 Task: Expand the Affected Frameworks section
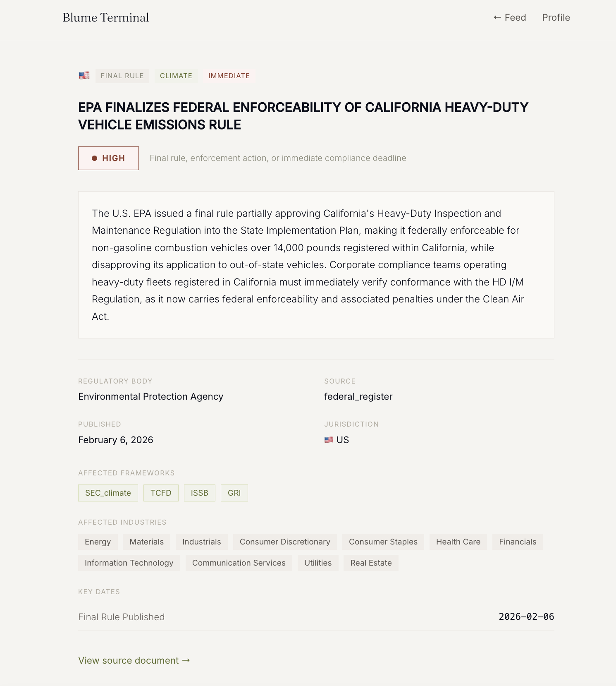coord(127,473)
